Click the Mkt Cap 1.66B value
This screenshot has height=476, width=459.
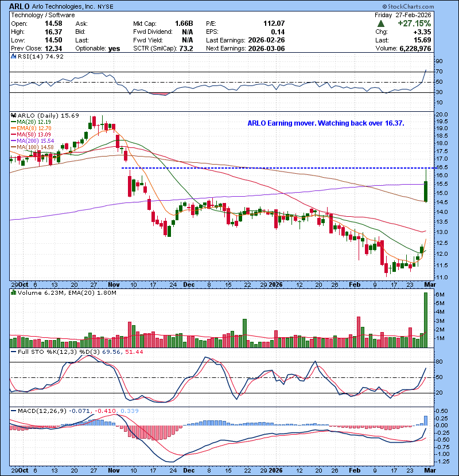[184, 24]
